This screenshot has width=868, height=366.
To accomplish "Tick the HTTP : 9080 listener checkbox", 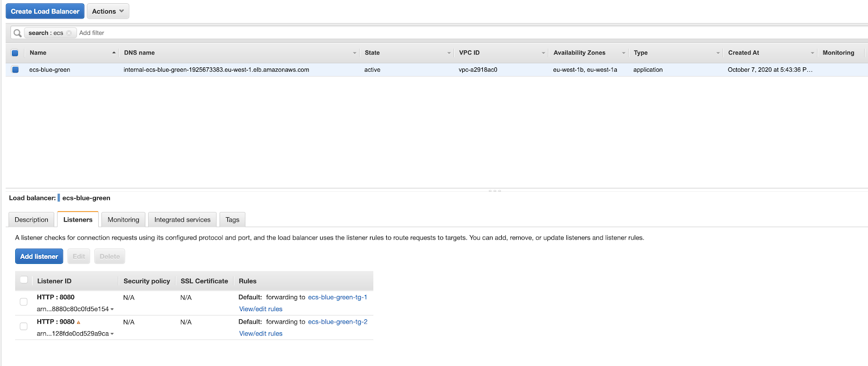I will coord(23,326).
